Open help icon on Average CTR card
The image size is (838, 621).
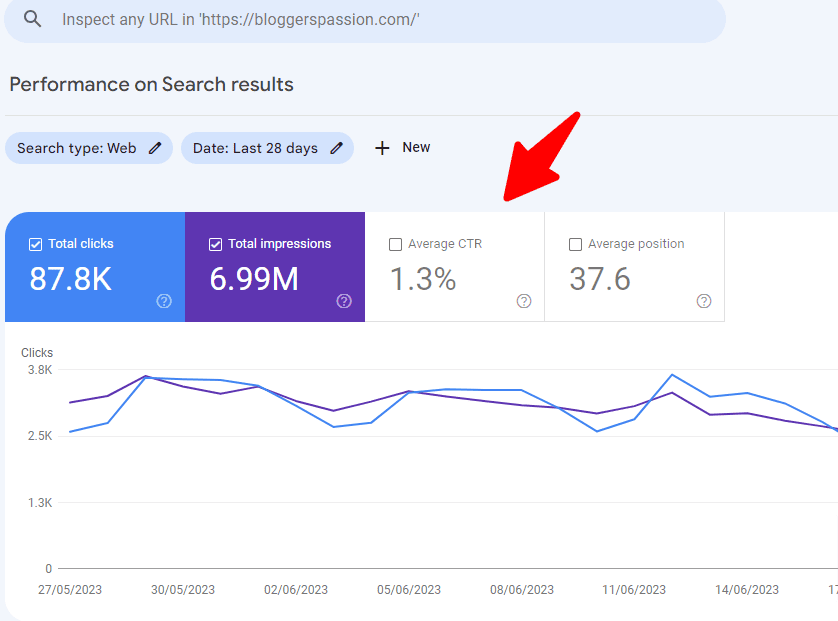(524, 301)
